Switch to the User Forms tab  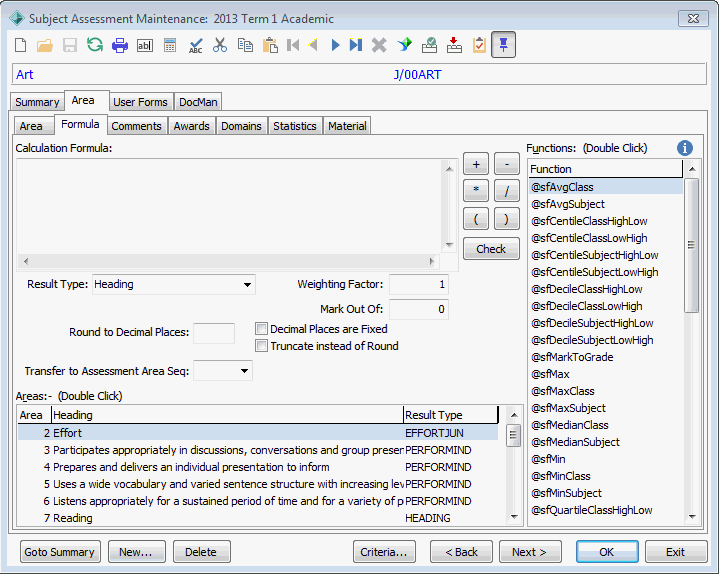tap(140, 102)
